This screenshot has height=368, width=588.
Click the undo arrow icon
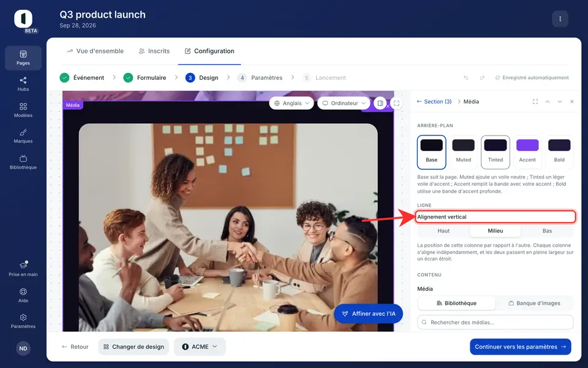pyautogui.click(x=466, y=78)
